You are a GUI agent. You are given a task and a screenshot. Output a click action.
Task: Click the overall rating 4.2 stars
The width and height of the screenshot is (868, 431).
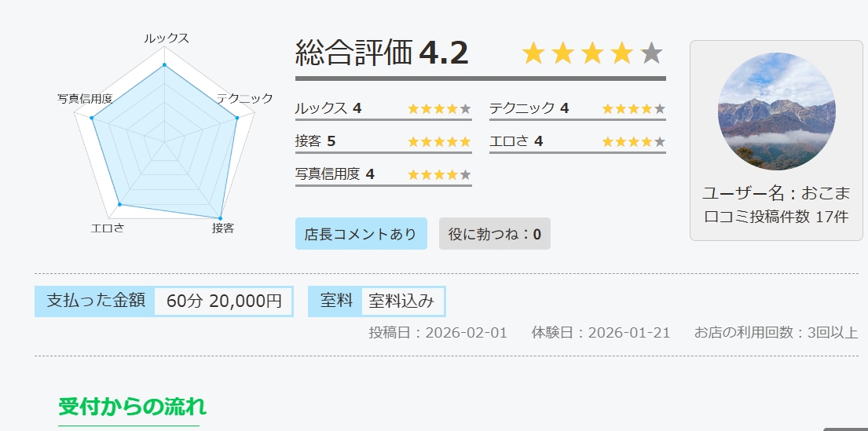tap(592, 53)
